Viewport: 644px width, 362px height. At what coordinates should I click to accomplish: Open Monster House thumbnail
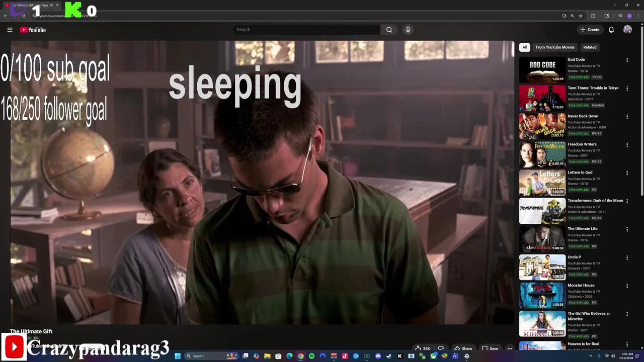[542, 295]
